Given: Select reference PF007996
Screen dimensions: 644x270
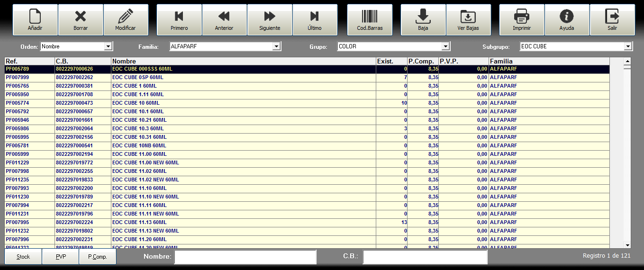Looking at the screenshot, I should pos(17,240).
